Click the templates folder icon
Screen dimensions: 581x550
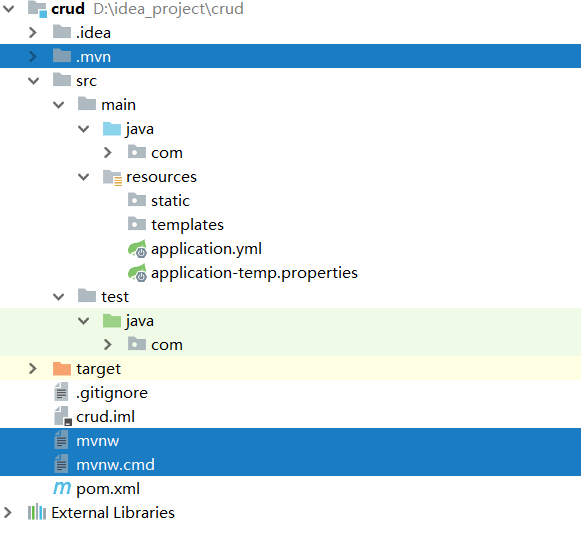coord(137,224)
